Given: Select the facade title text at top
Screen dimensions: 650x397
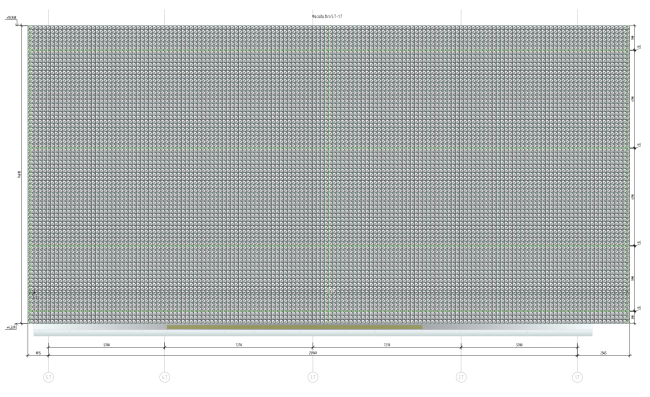Looking at the screenshot, I should point(327,16).
